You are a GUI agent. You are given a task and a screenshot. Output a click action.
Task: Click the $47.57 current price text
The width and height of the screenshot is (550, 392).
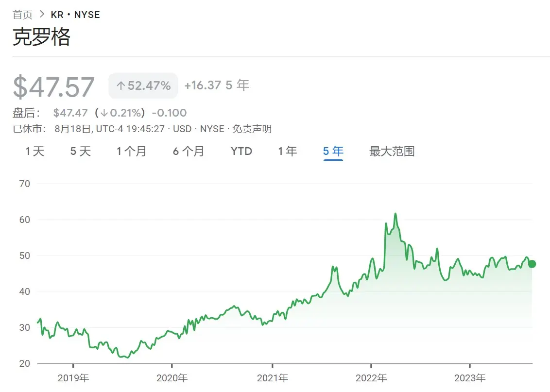53,86
